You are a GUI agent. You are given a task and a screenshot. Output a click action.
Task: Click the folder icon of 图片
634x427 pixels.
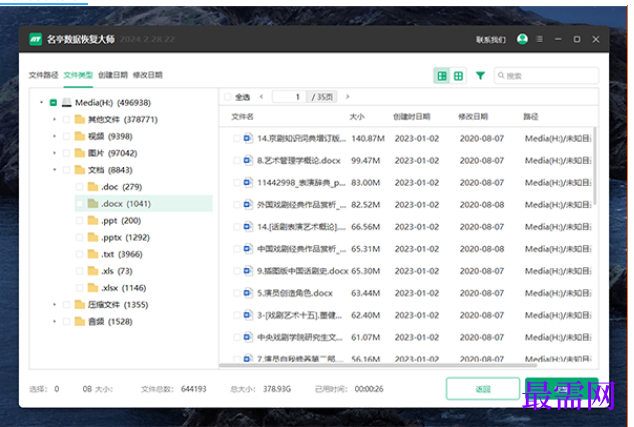(80, 153)
